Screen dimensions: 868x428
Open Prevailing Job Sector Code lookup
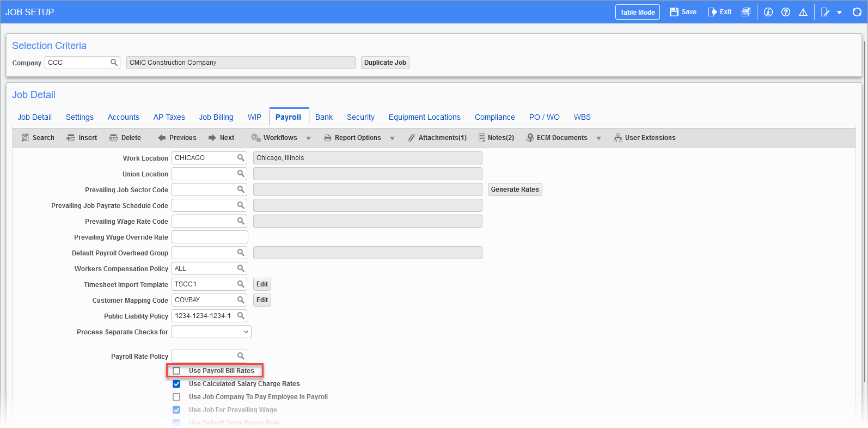point(241,189)
